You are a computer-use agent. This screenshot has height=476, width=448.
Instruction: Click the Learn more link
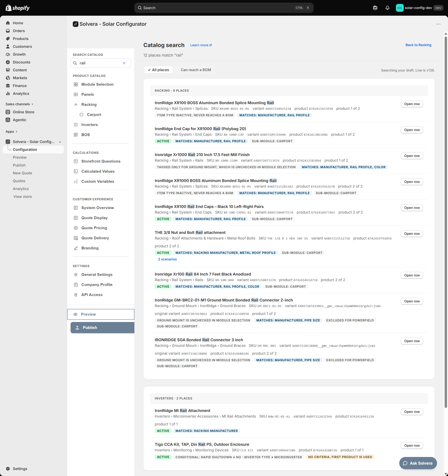tap(201, 45)
